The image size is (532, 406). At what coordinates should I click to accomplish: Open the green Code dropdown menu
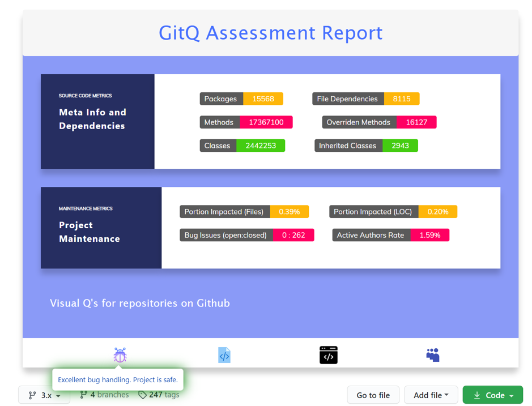tap(493, 395)
